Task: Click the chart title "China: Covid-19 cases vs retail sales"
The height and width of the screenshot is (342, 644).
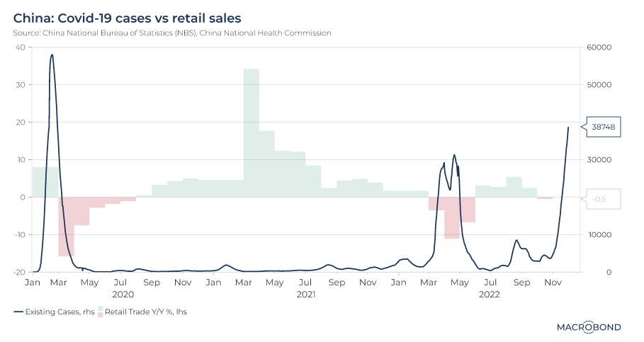Action: (127, 18)
